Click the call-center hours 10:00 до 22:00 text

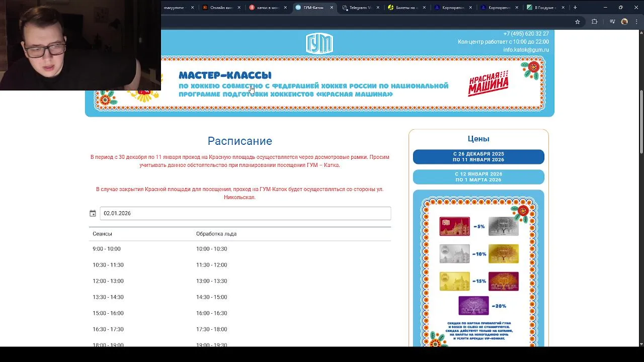[503, 42]
